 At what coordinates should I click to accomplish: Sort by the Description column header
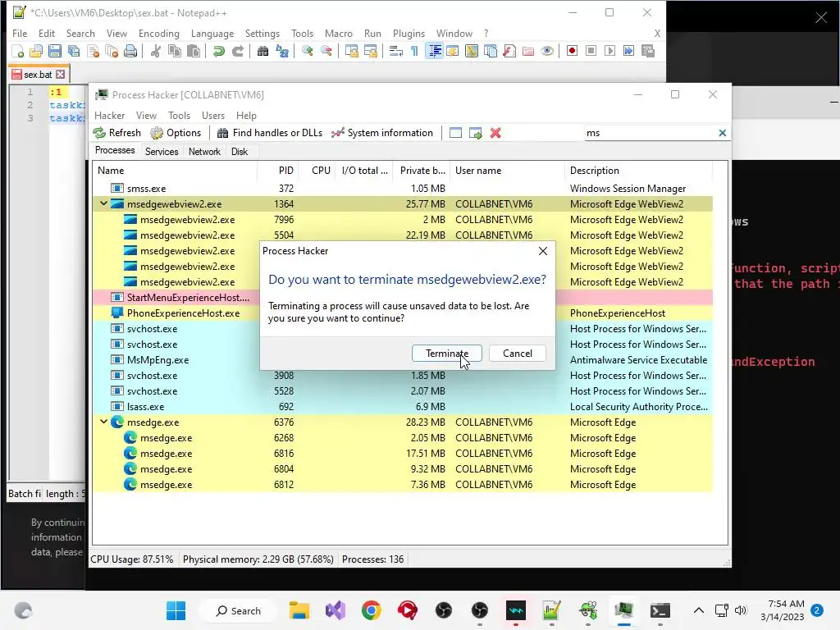point(638,171)
